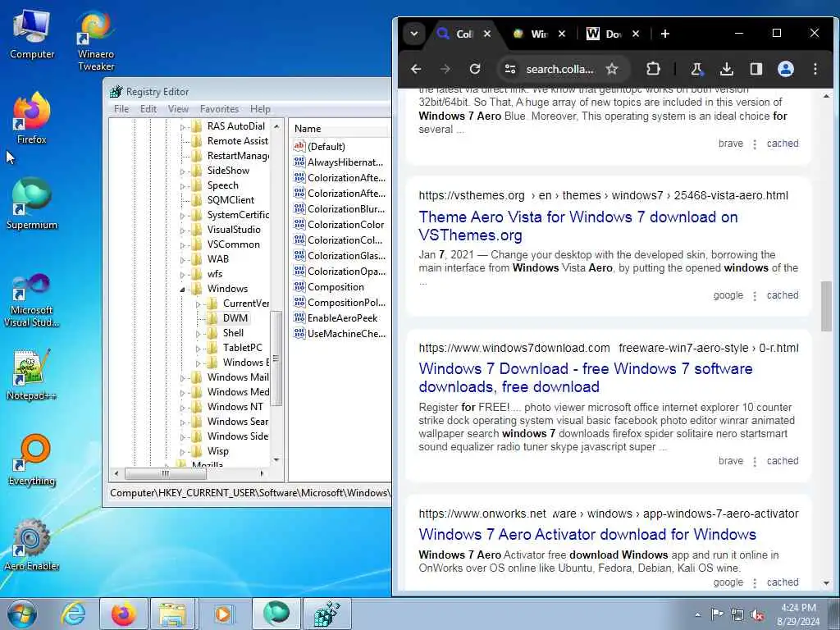The height and width of the screenshot is (630, 840).
Task: Open Action Center flag tray icon
Action: click(716, 614)
